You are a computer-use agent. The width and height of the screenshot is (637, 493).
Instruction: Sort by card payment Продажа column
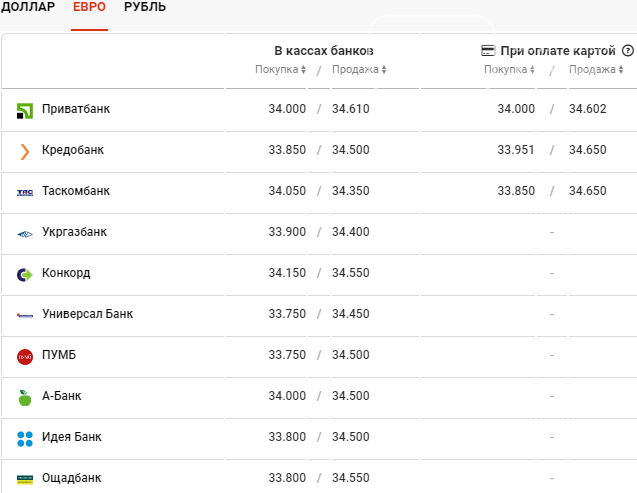[596, 69]
